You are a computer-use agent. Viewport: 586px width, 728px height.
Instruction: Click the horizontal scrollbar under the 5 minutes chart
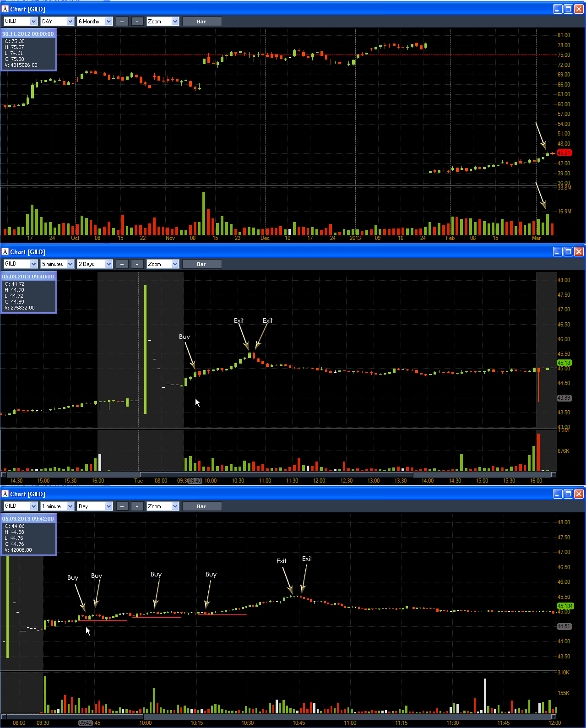click(278, 474)
